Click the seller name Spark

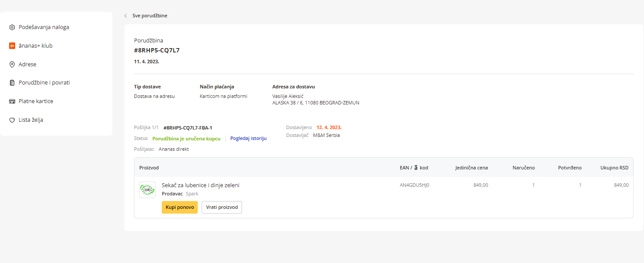[192, 194]
